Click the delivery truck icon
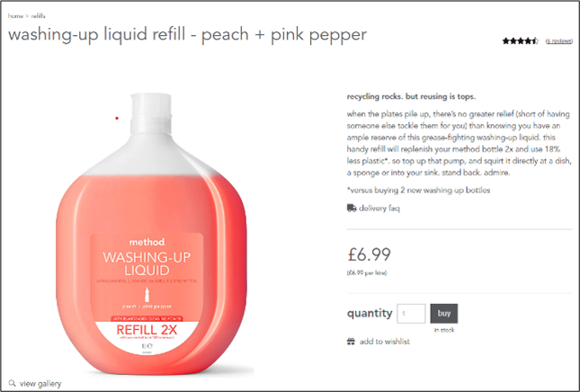Image resolution: width=580 pixels, height=392 pixels. [x=352, y=208]
